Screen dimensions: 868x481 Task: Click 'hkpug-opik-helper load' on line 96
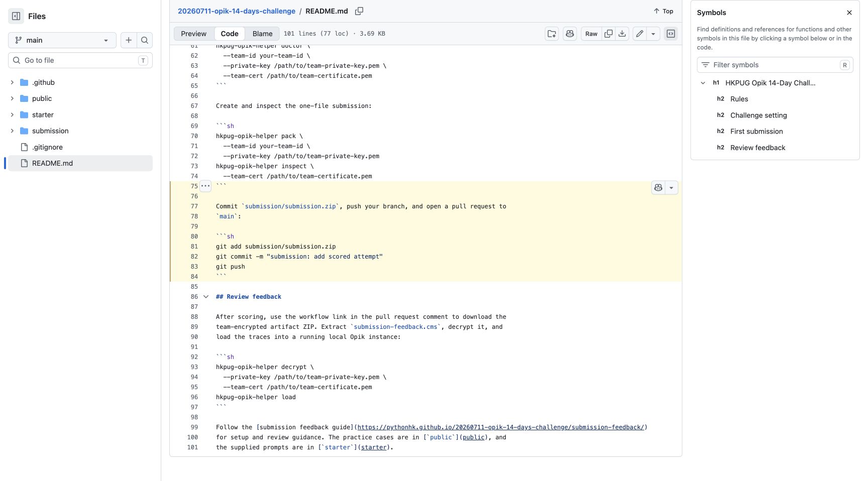click(256, 397)
